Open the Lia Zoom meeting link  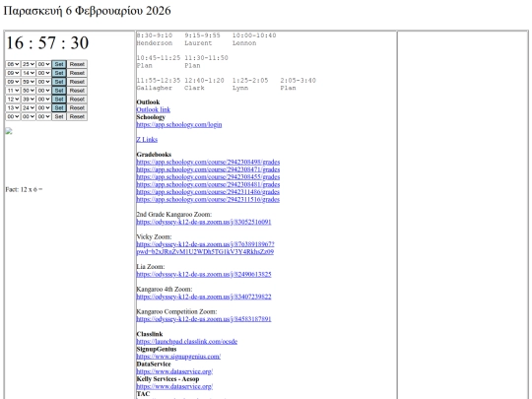coord(204,274)
